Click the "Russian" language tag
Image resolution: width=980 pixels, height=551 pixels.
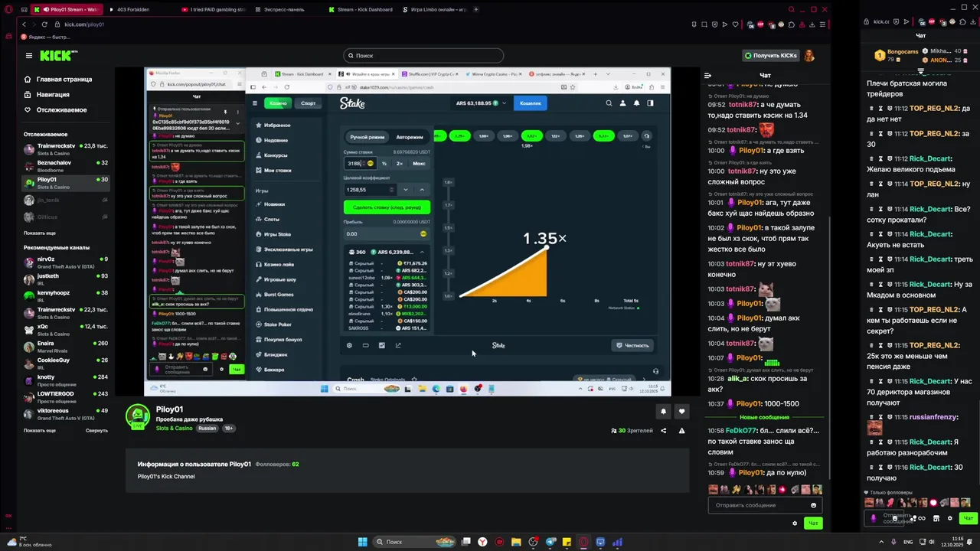(x=207, y=429)
